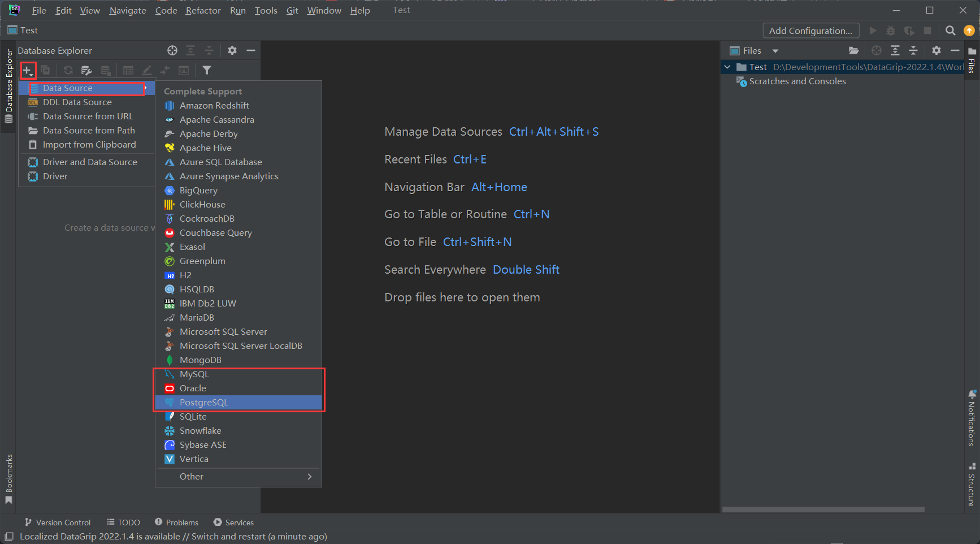Click the Select Opened File target icon in Database Explorer
This screenshot has height=544, width=980.
click(x=172, y=50)
